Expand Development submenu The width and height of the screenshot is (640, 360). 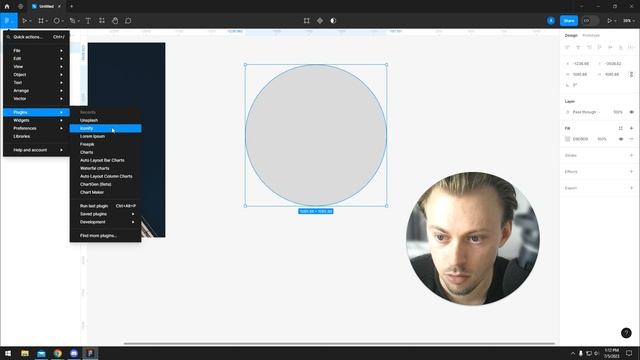pos(106,222)
